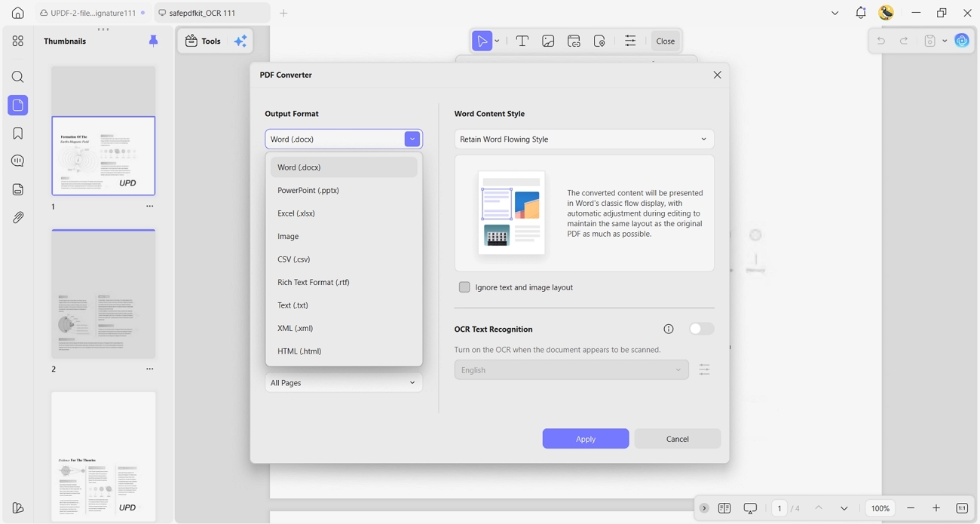Image resolution: width=980 pixels, height=524 pixels.
Task: Switch to safepdfkit_OCR 111 tab
Action: (212, 13)
